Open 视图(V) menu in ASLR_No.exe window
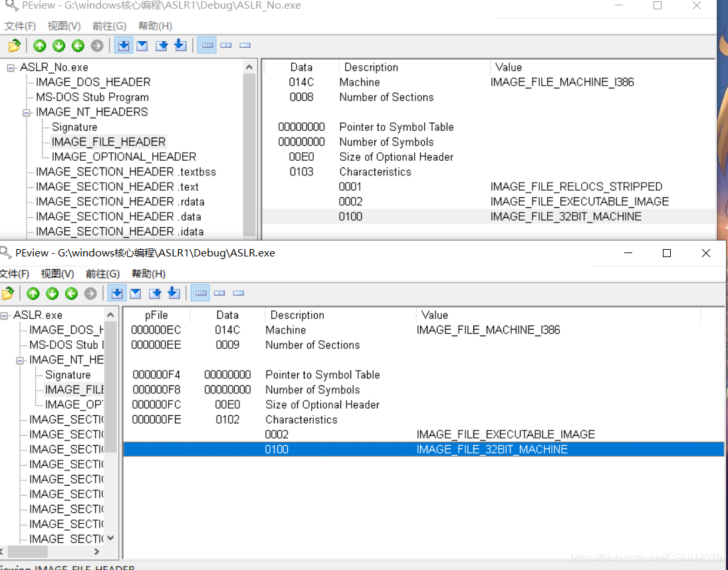728x570 pixels. 64,26
